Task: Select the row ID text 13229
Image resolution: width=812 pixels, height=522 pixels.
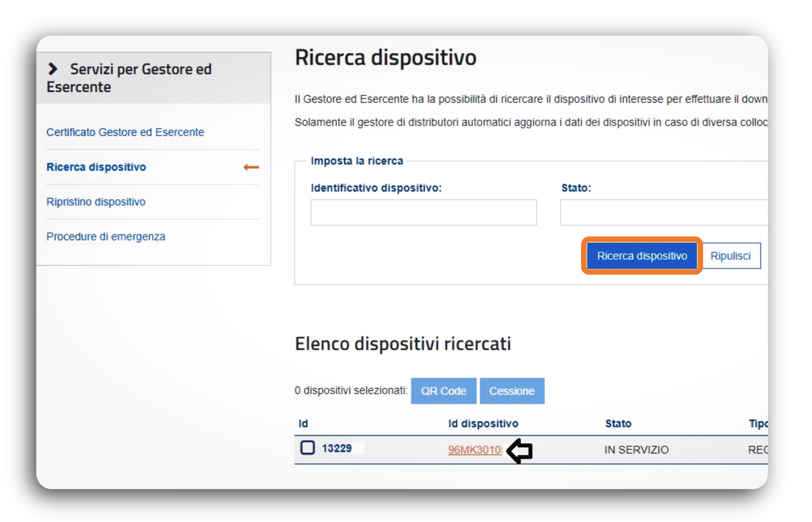Action: pyautogui.click(x=337, y=448)
